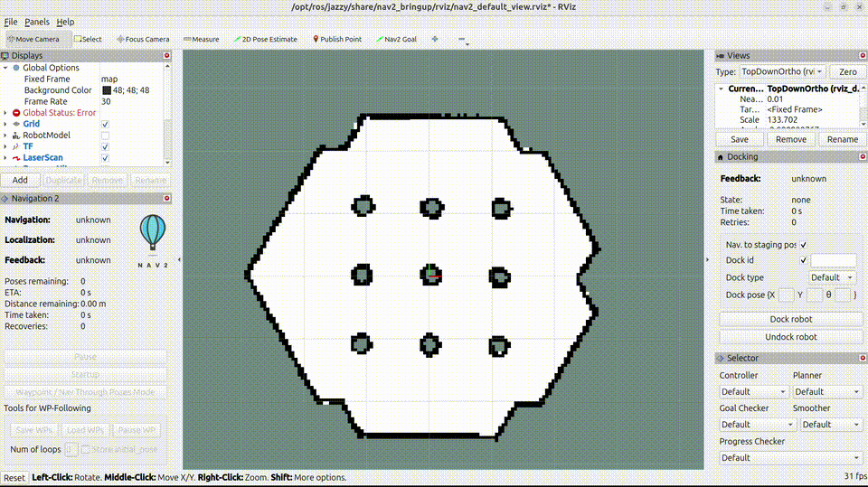
Task: Click the plus icon to add a tool
Action: coord(435,39)
